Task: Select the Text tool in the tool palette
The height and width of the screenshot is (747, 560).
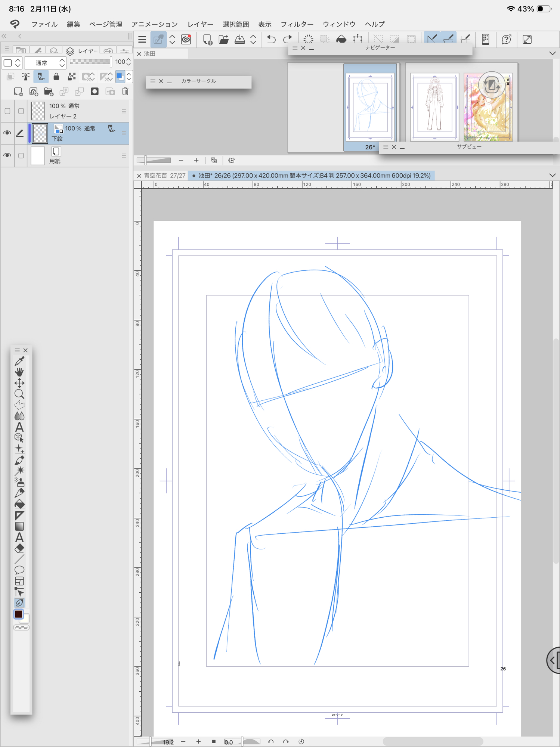Action: (x=19, y=427)
